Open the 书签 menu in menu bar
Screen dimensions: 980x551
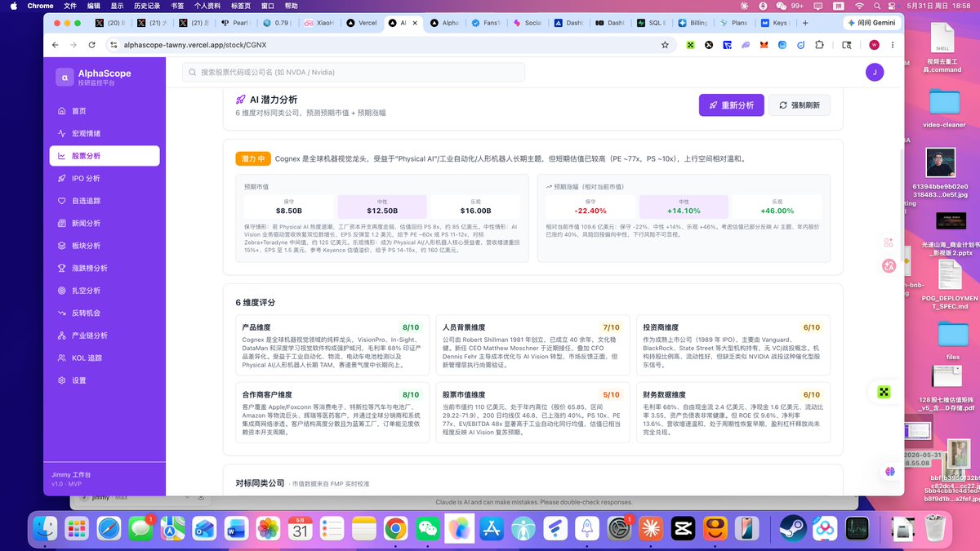pyautogui.click(x=177, y=6)
